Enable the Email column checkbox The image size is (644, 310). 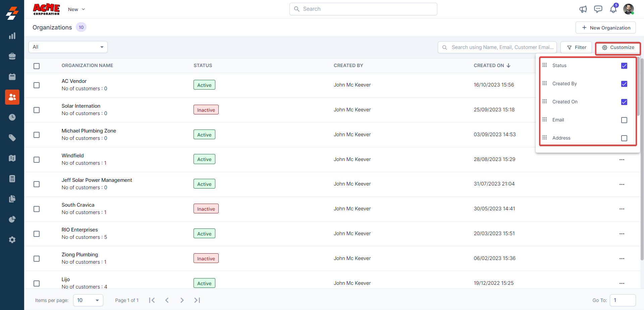(x=624, y=120)
